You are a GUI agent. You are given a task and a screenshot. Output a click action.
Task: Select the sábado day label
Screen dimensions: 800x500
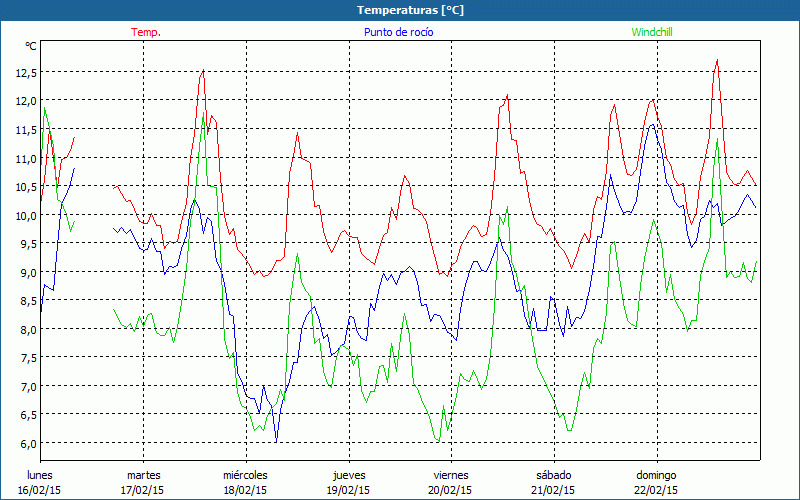coord(553,475)
